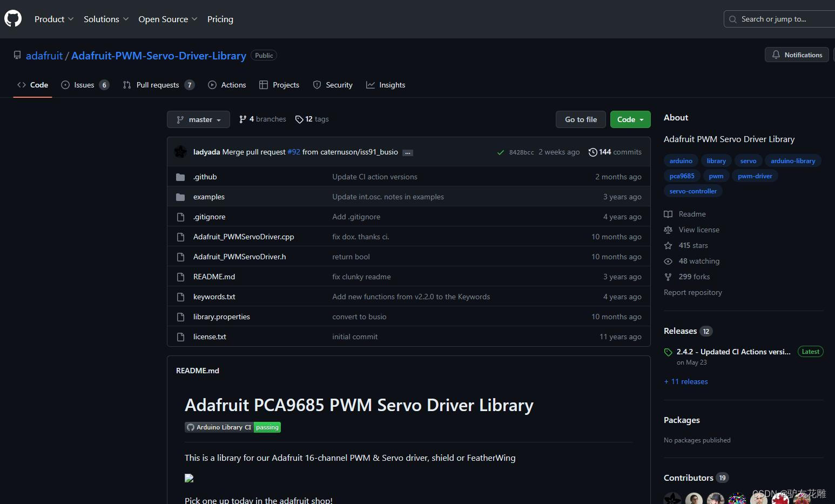
Task: Switch to the Pull requests tab
Action: click(158, 85)
